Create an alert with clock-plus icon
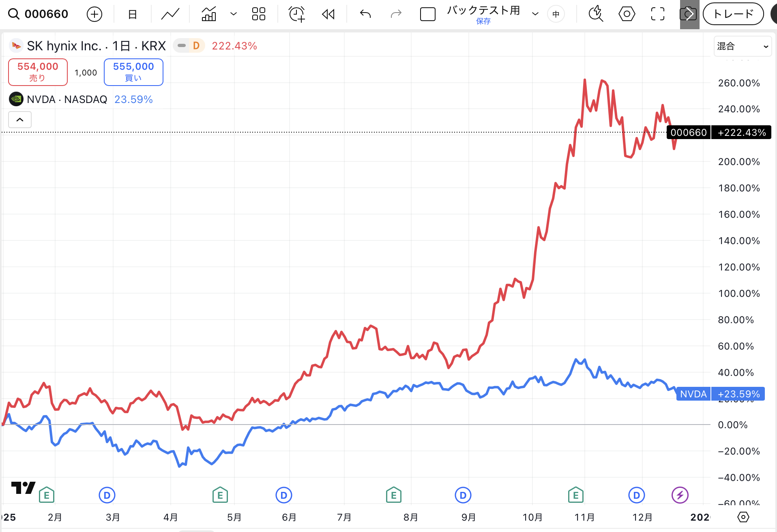Screen dimensions: 777x532 click(x=296, y=14)
